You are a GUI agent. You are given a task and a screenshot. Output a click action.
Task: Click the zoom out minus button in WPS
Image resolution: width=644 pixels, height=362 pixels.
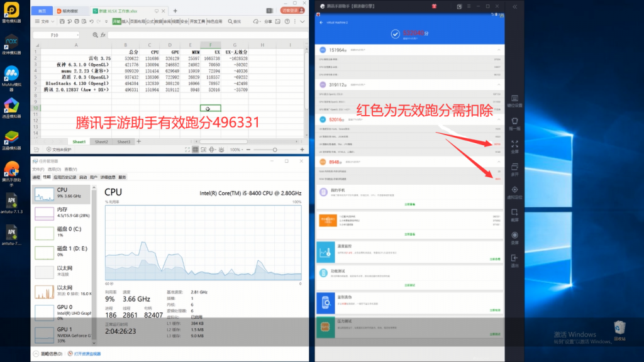click(248, 150)
